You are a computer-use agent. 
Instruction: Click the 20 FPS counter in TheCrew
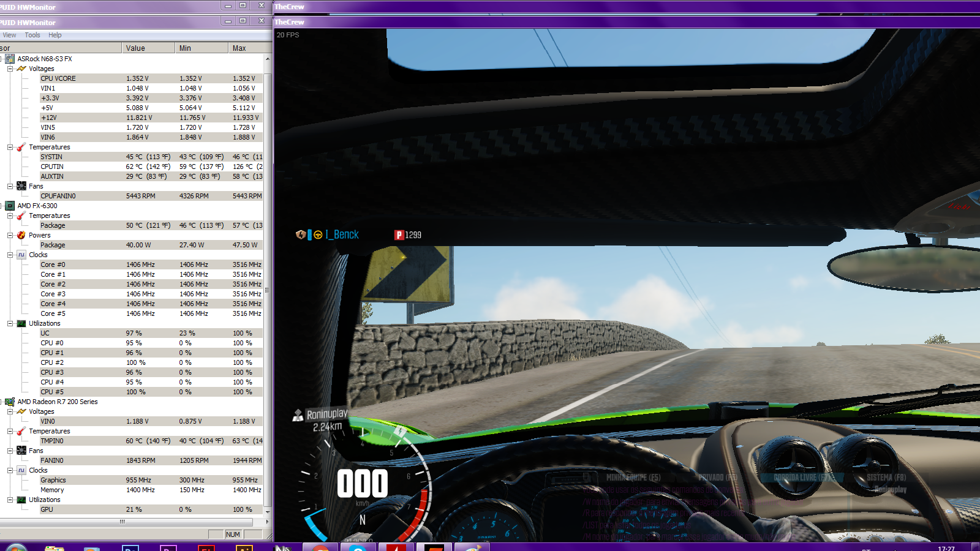pyautogui.click(x=288, y=35)
